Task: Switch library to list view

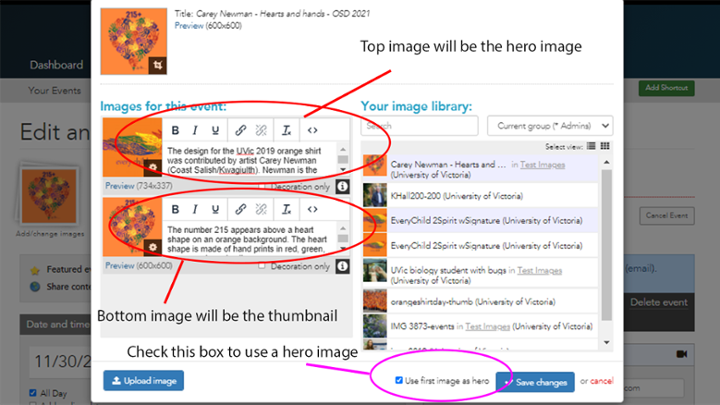Action: [x=591, y=146]
